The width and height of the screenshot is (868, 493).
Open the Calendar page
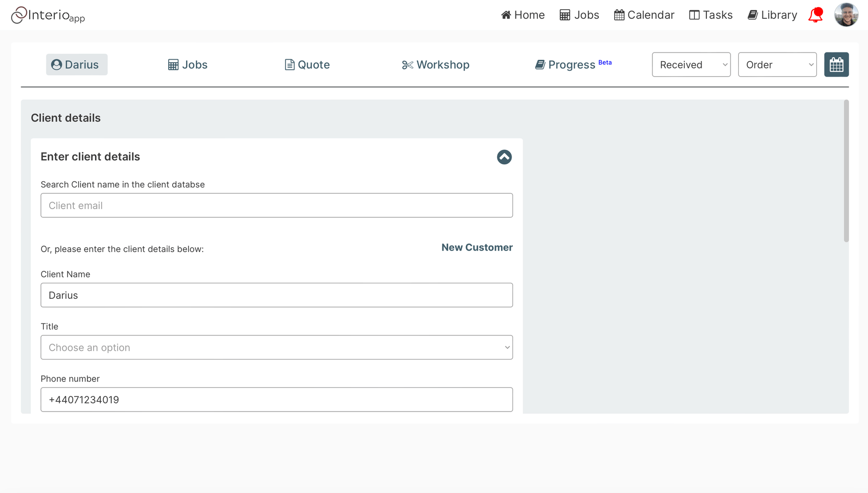pos(644,15)
